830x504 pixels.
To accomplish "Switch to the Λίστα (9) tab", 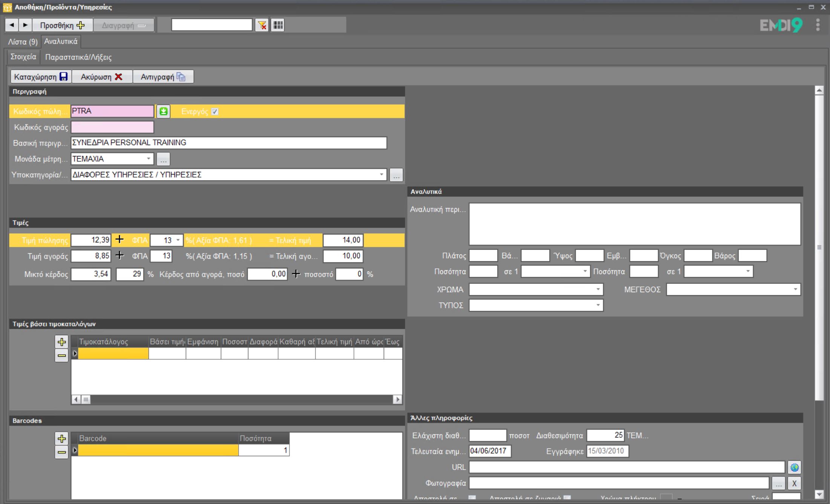I will click(x=23, y=41).
